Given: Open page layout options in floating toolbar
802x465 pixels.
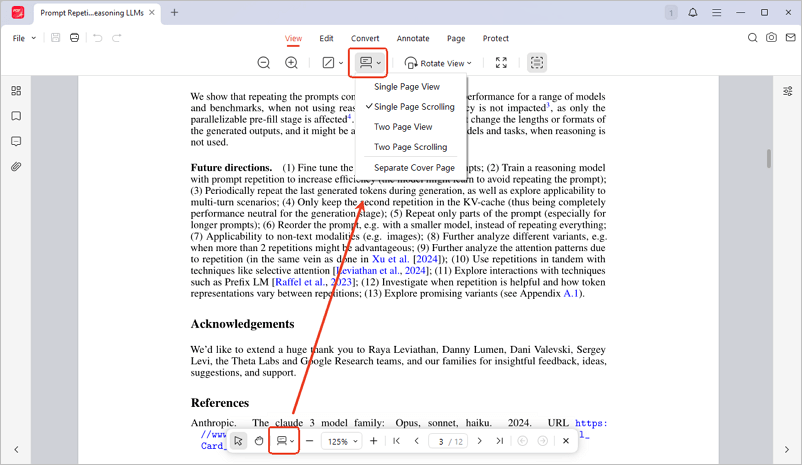Looking at the screenshot, I should pyautogui.click(x=285, y=441).
